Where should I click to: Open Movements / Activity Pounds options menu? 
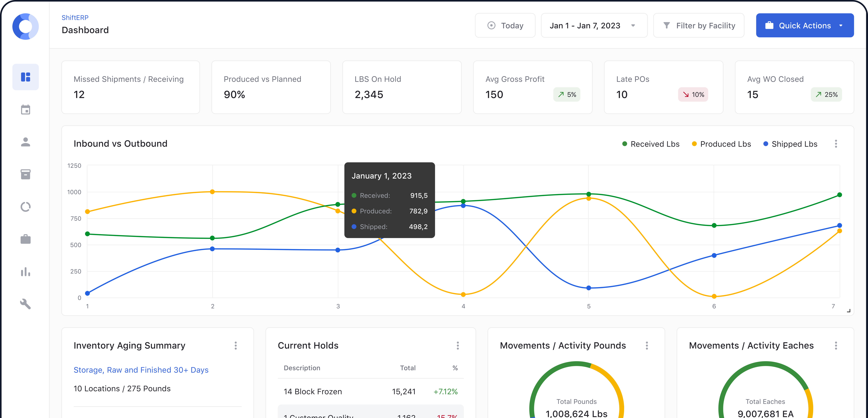pos(647,345)
